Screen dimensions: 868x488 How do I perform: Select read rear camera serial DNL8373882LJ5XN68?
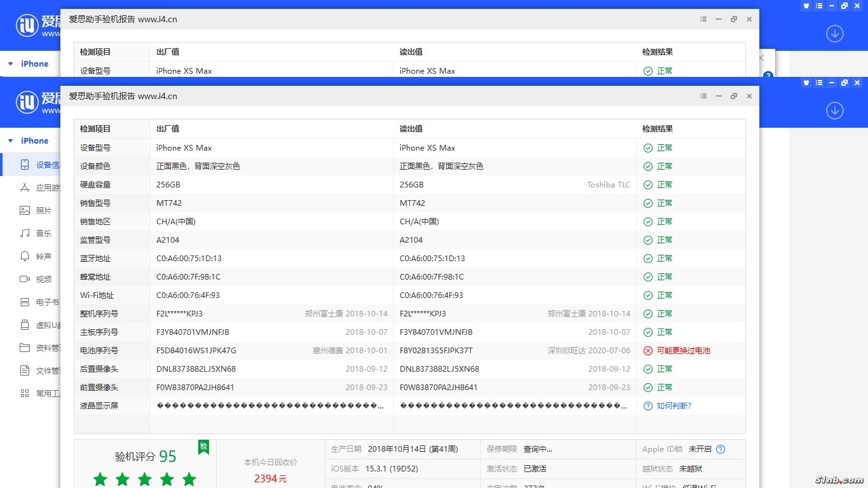tap(440, 369)
